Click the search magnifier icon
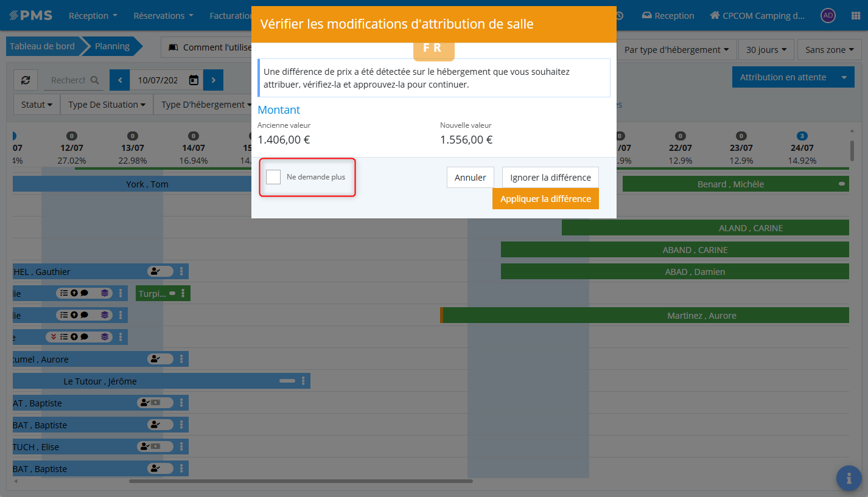The height and width of the screenshot is (497, 868). click(94, 80)
